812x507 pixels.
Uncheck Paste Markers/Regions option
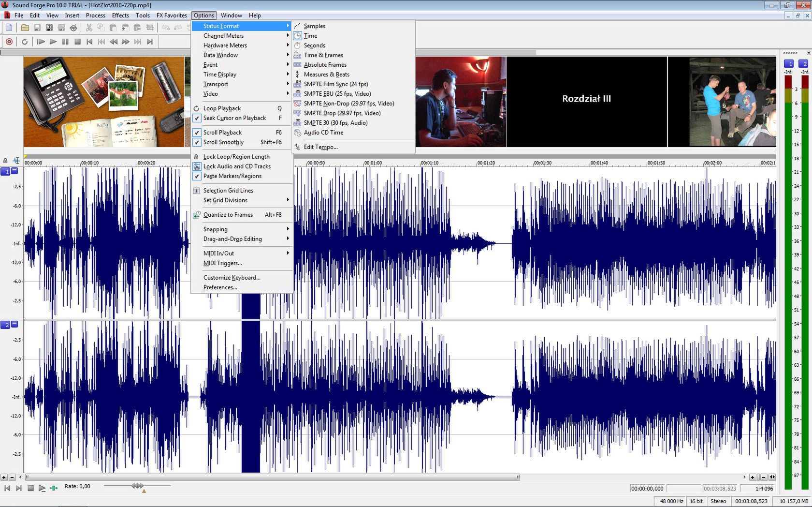click(242, 176)
